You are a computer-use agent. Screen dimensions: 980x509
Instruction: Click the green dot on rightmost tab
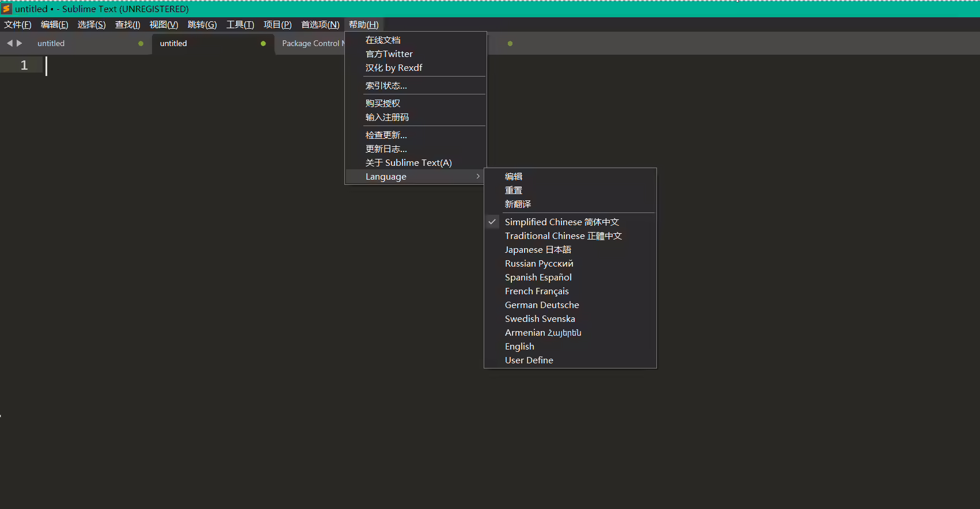510,44
